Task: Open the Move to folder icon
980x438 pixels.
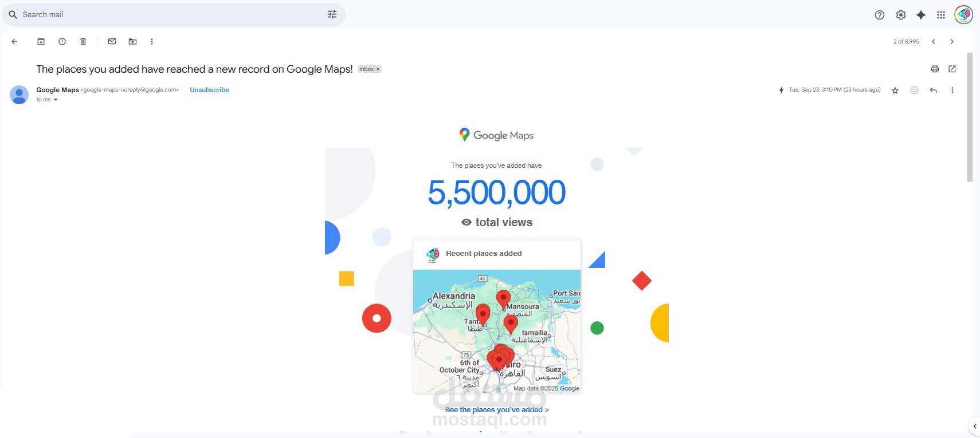Action: pos(132,41)
